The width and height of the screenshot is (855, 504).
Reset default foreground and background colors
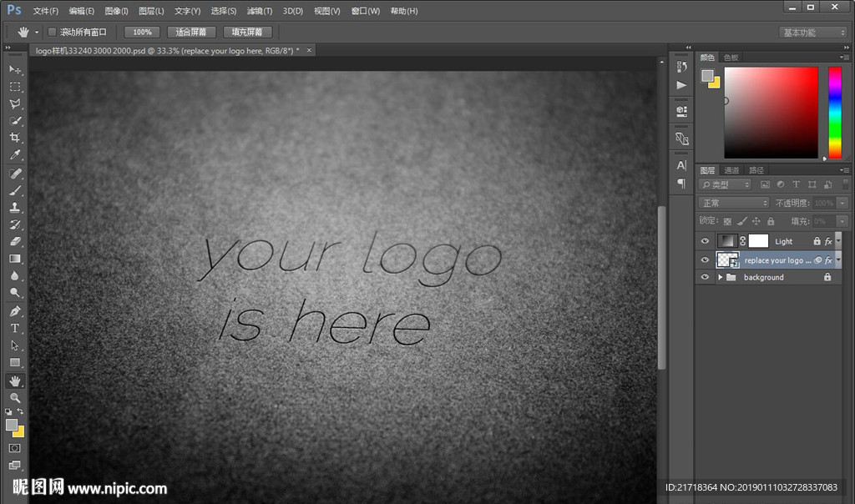pyautogui.click(x=8, y=411)
